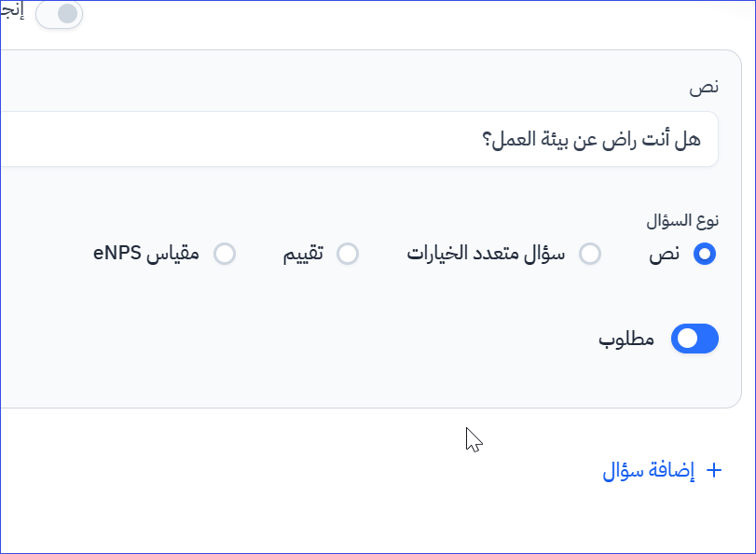Choose the سؤال متعدد الخيارات radio circle
This screenshot has width=756, height=554.
[590, 254]
